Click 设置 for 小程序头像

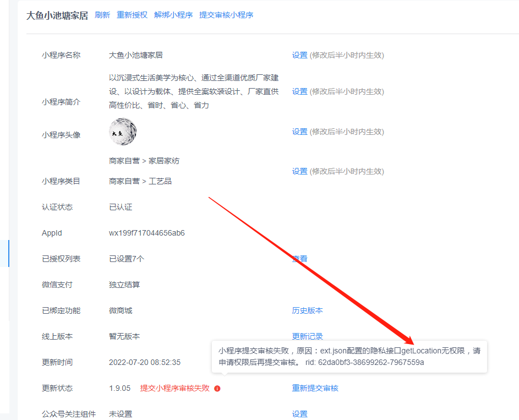[299, 132]
